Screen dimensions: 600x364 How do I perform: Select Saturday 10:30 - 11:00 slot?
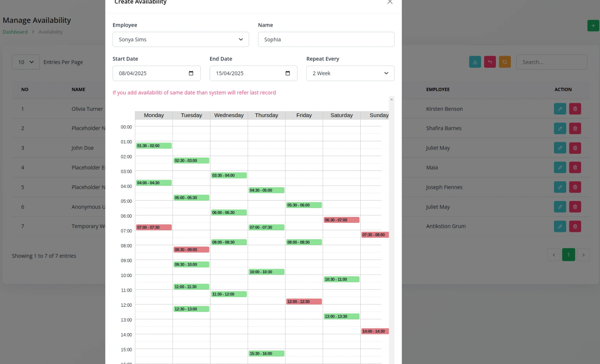click(341, 279)
